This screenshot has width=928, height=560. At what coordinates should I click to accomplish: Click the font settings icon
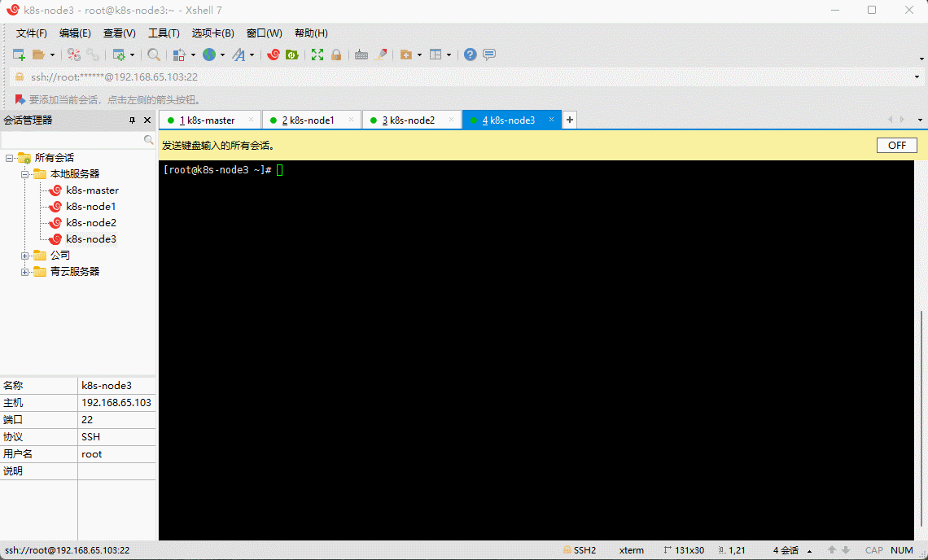[239, 55]
